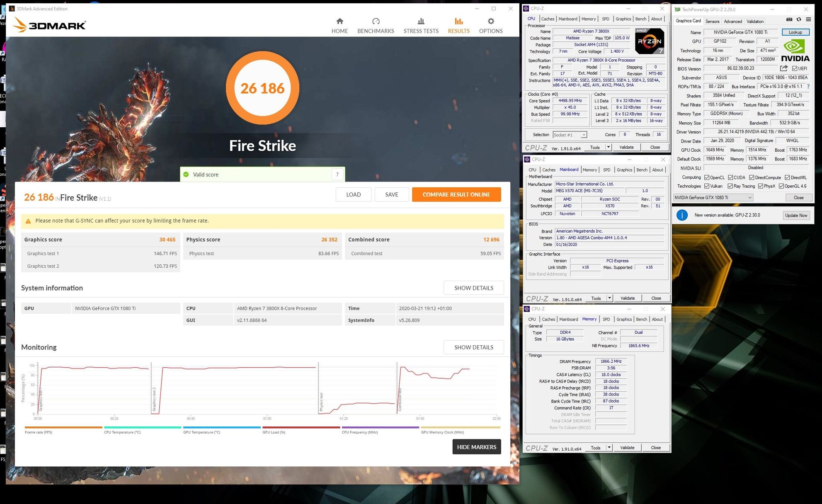Toggle the UEFI checkbox in GPU-Z
The image size is (822, 504).
tap(795, 68)
